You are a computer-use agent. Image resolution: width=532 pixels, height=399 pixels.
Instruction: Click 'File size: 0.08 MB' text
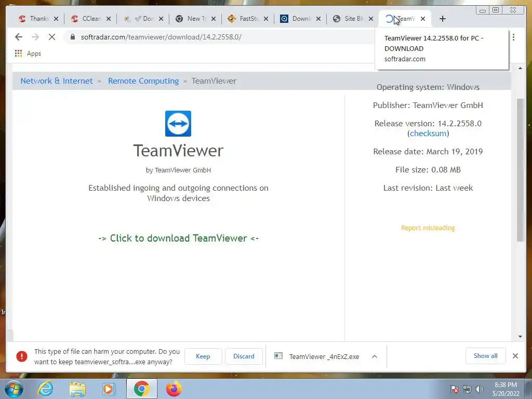click(x=428, y=170)
